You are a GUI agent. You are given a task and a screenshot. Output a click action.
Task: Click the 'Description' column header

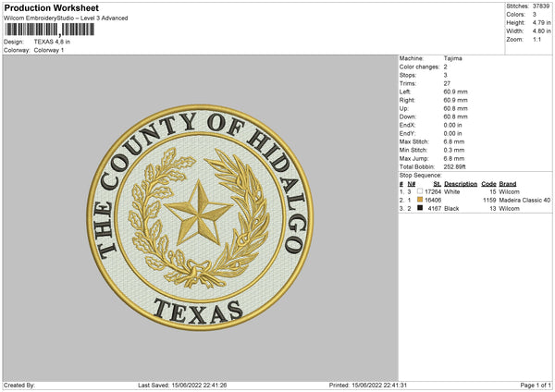(461, 184)
